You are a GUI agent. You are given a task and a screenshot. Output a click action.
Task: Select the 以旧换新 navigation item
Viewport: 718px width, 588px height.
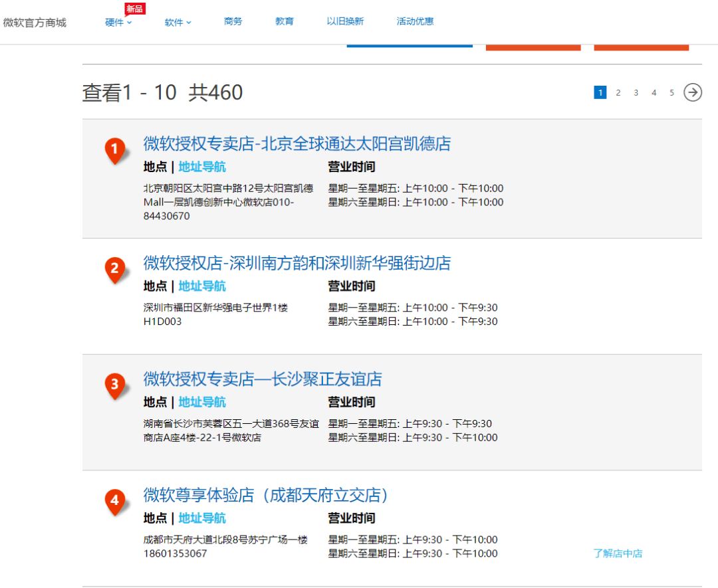point(345,21)
